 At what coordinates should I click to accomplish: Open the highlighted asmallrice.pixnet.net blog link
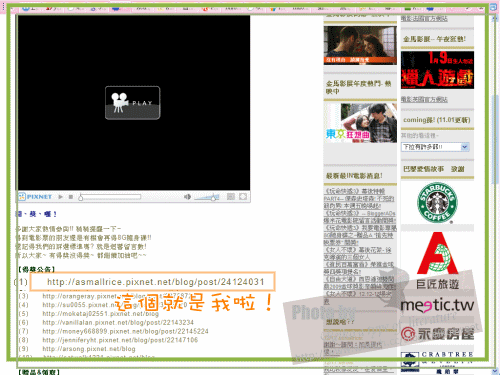(x=156, y=282)
